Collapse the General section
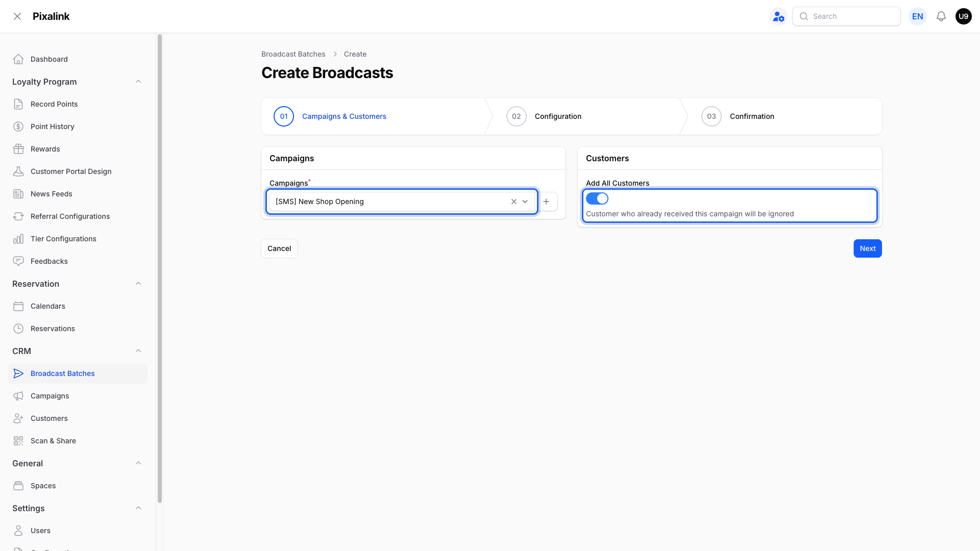The height and width of the screenshot is (551, 980). [x=138, y=463]
